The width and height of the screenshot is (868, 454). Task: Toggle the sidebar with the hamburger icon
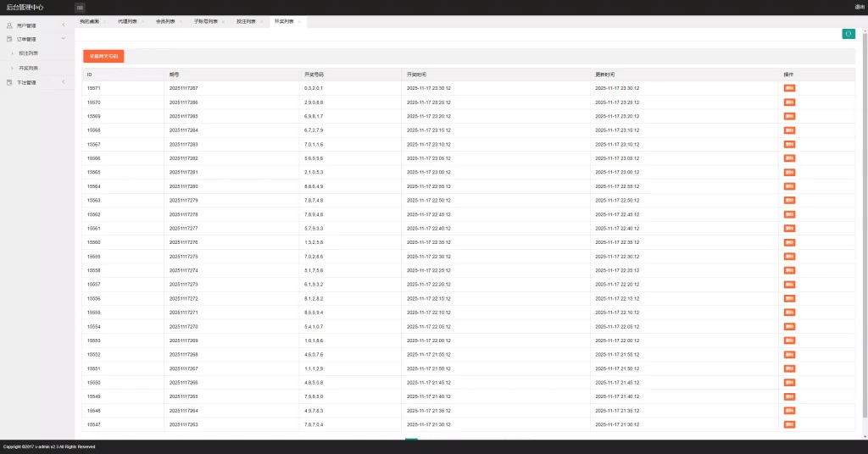[x=80, y=7]
